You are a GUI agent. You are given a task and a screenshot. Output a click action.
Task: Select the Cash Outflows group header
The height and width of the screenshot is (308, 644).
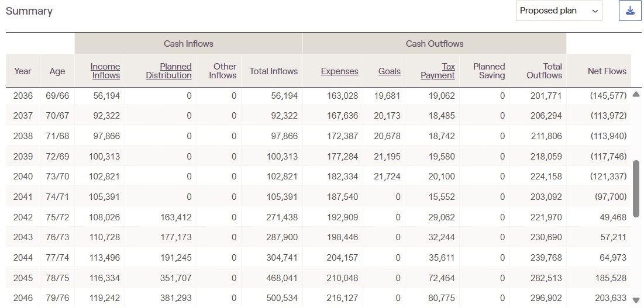click(434, 44)
